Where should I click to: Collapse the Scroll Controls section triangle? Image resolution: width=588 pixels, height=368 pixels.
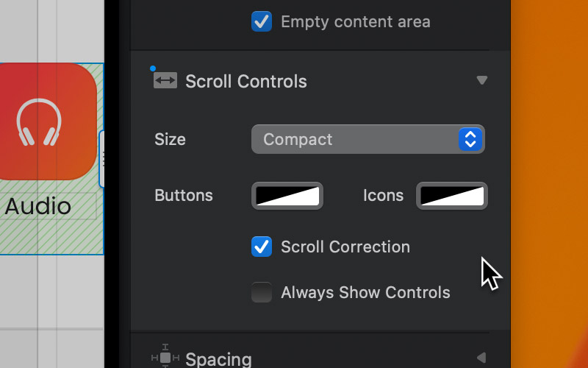tap(482, 80)
